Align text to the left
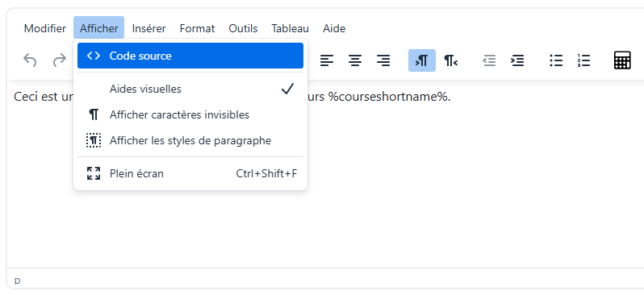The image size is (644, 295). pos(327,60)
